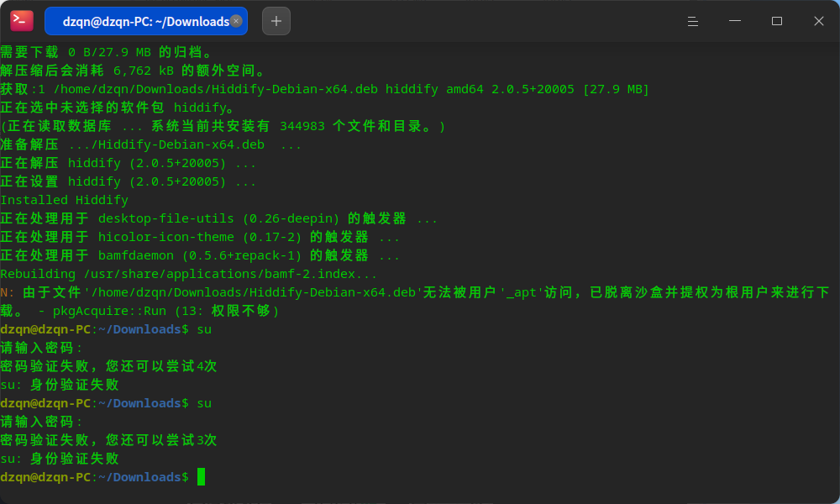The height and width of the screenshot is (504, 840).
Task: Close the terminal window
Action: 818,21
